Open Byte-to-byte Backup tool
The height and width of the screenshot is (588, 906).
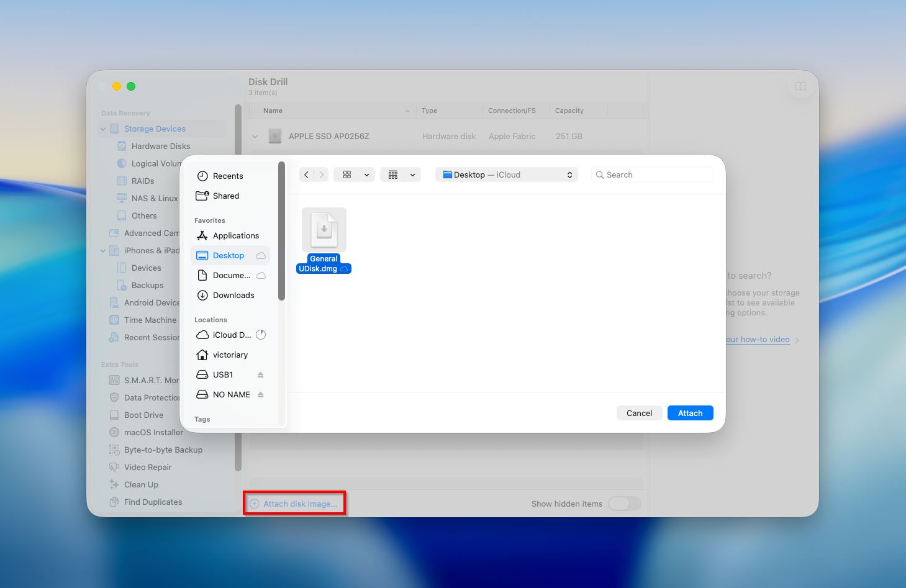[x=163, y=450]
